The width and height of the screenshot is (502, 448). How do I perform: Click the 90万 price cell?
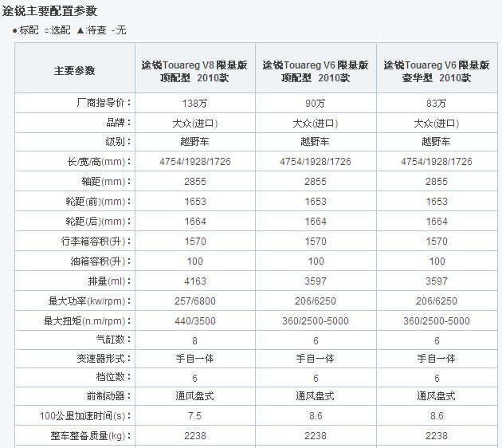coord(316,104)
